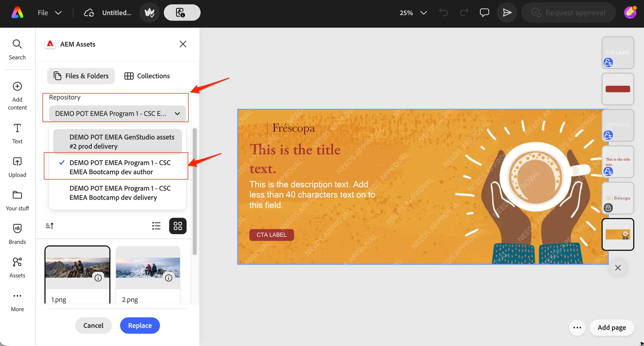Viewport: 644px width, 346px height.
Task: Select the Fréscopa locked layer thumbnail
Action: pyautogui.click(x=618, y=198)
